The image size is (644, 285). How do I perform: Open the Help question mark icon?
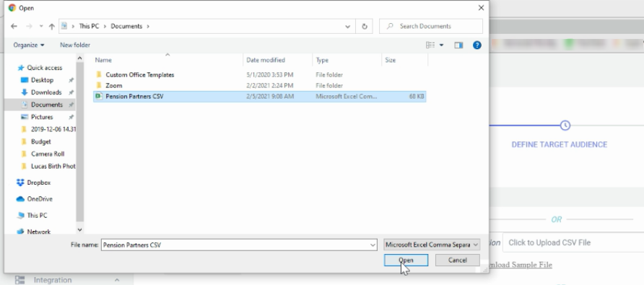[477, 45]
